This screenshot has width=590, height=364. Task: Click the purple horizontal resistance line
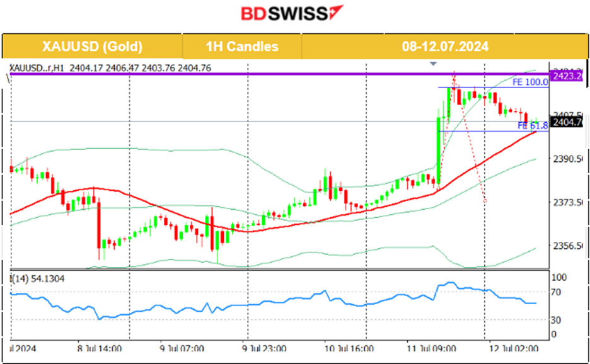point(279,74)
